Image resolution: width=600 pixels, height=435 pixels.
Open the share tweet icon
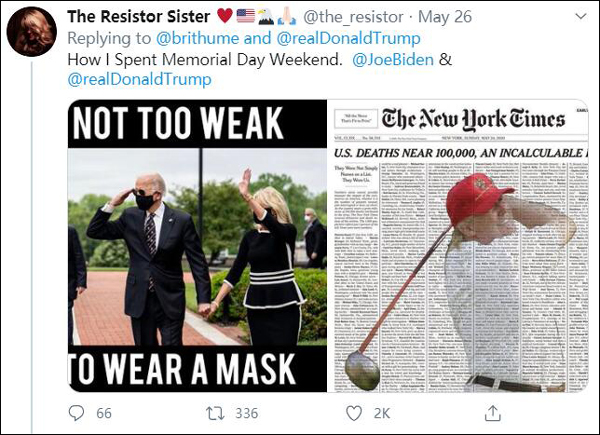coord(492,413)
